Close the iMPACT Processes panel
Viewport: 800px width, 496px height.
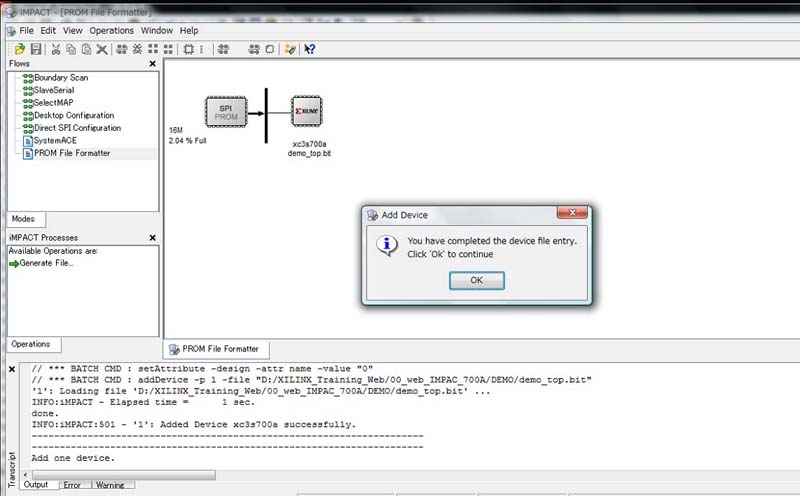(x=153, y=238)
